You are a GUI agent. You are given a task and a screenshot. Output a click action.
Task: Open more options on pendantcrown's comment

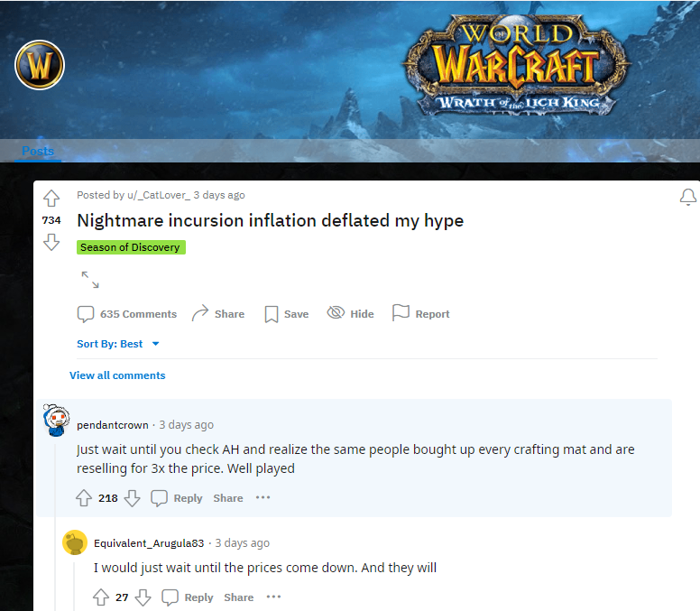click(262, 497)
